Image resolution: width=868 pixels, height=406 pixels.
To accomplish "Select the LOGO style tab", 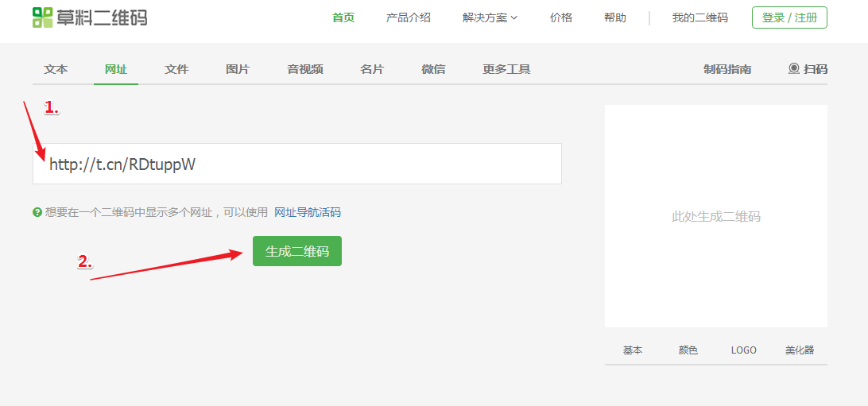I will (x=743, y=350).
